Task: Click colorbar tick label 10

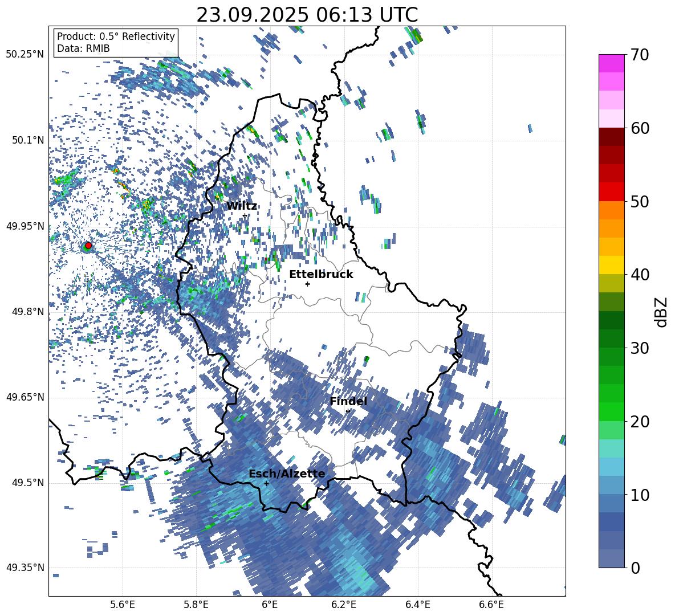Action: tap(639, 495)
